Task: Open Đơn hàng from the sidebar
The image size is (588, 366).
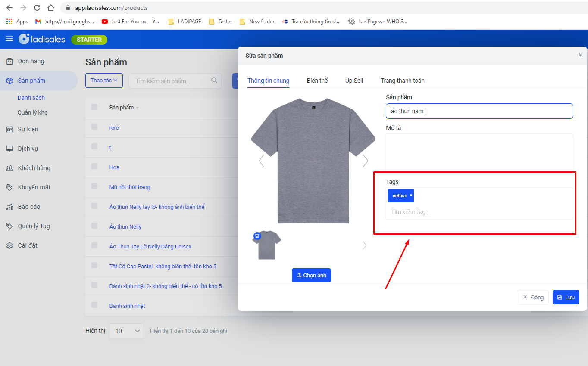Action: click(31, 61)
